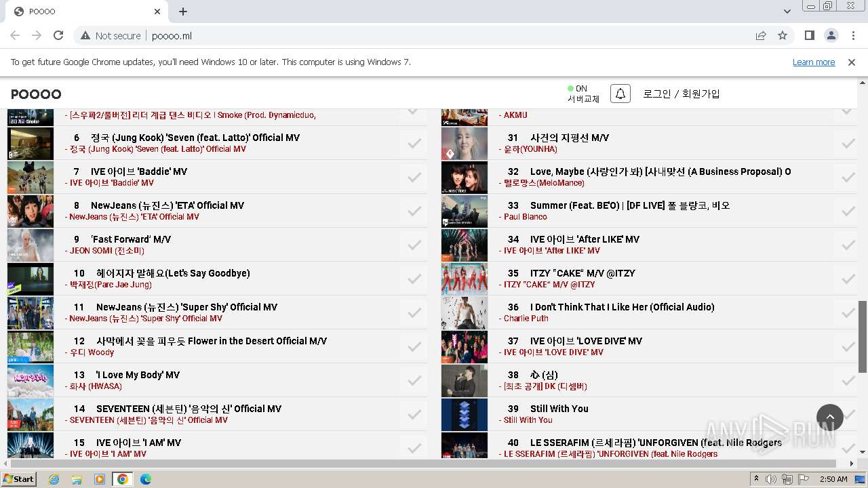
Task: Open the Edge taskbar icon
Action: pos(146,479)
